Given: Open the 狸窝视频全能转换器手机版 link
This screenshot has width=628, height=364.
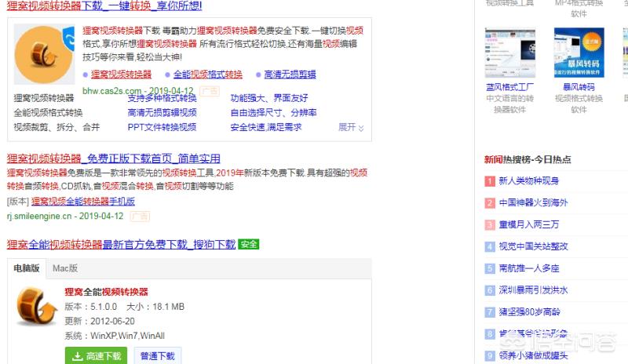Looking at the screenshot, I should (83, 201).
